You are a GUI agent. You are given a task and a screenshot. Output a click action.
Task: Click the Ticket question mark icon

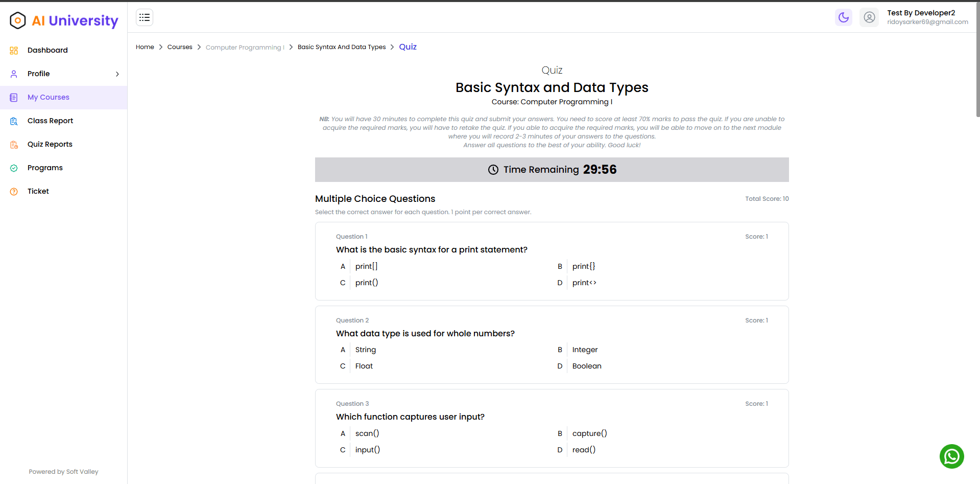(14, 192)
